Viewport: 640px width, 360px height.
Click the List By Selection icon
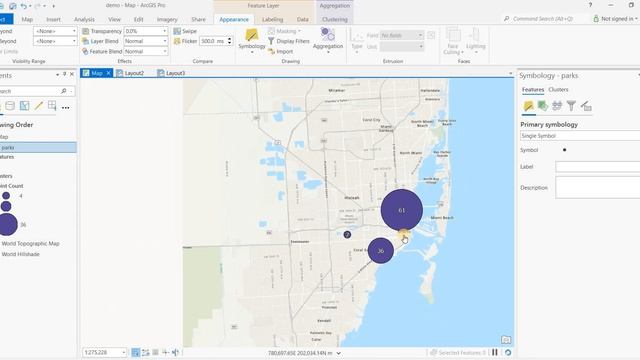(x=24, y=106)
